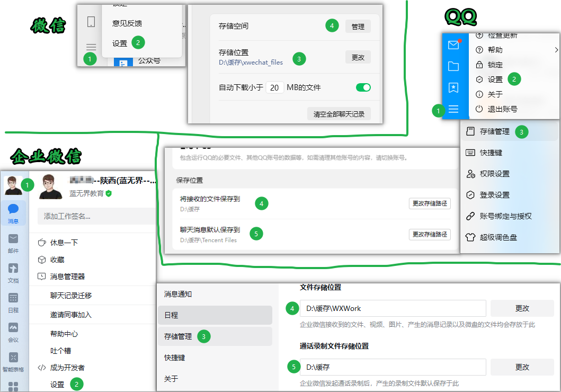Click the 保存位置 heading in QQ settings

click(x=189, y=180)
